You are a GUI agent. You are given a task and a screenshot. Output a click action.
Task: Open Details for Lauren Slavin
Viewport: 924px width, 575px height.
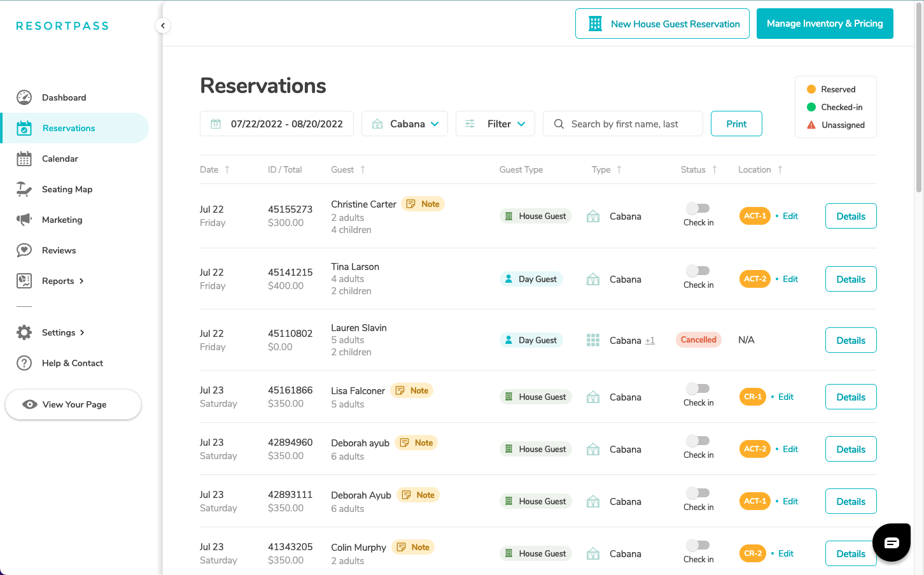coord(851,340)
